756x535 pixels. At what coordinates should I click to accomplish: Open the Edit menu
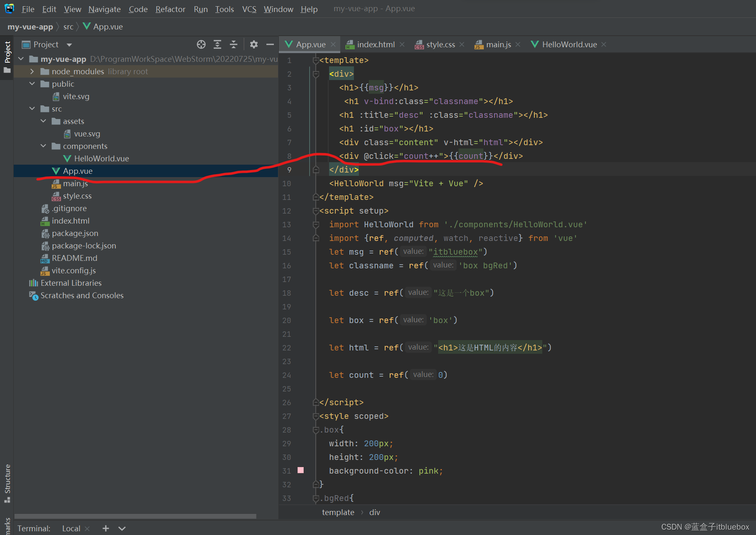pos(49,9)
